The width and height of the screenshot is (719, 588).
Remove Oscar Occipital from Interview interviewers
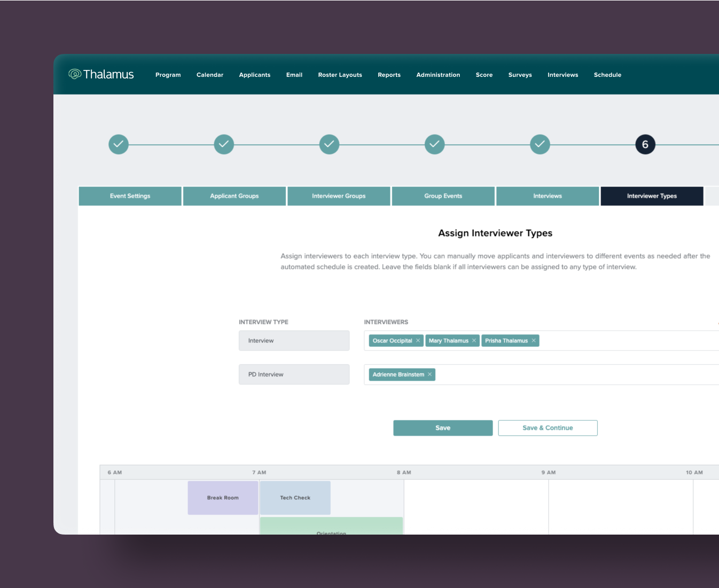[418, 341]
